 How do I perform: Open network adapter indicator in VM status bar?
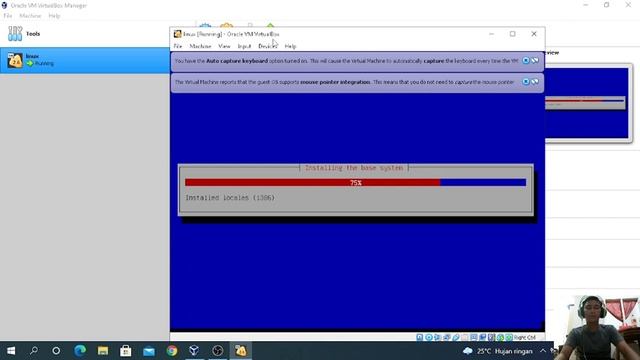pos(447,337)
